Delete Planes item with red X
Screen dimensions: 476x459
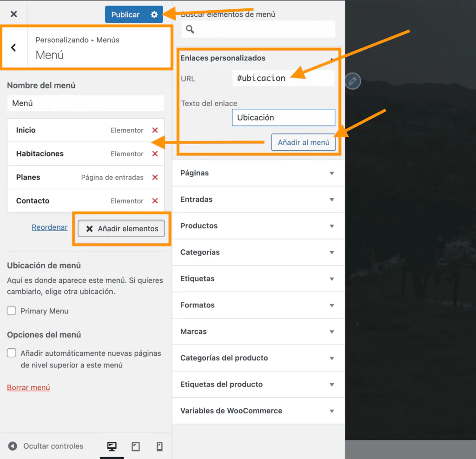[x=155, y=177]
